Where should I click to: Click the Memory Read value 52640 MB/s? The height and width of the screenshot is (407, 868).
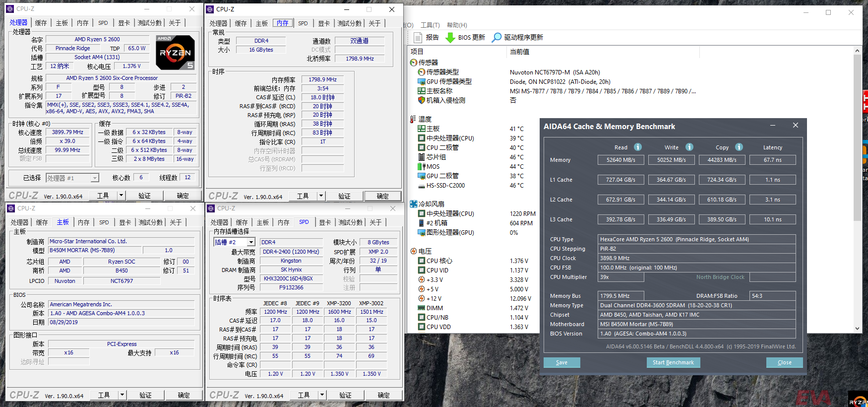(620, 160)
